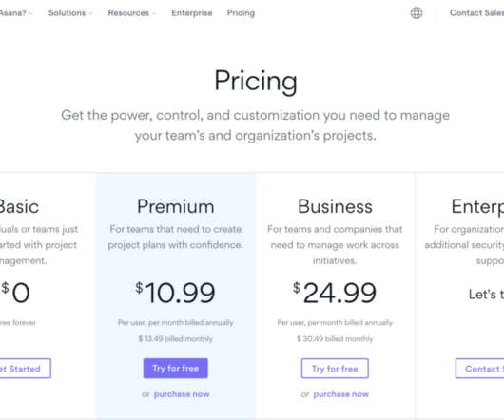
Task: Click the Enterprise plan heading
Action: (477, 206)
